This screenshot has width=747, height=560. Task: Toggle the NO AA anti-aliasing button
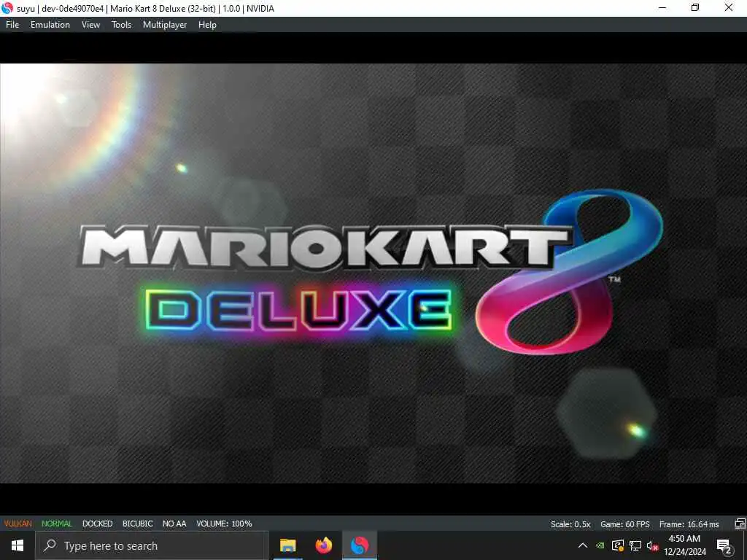174,524
